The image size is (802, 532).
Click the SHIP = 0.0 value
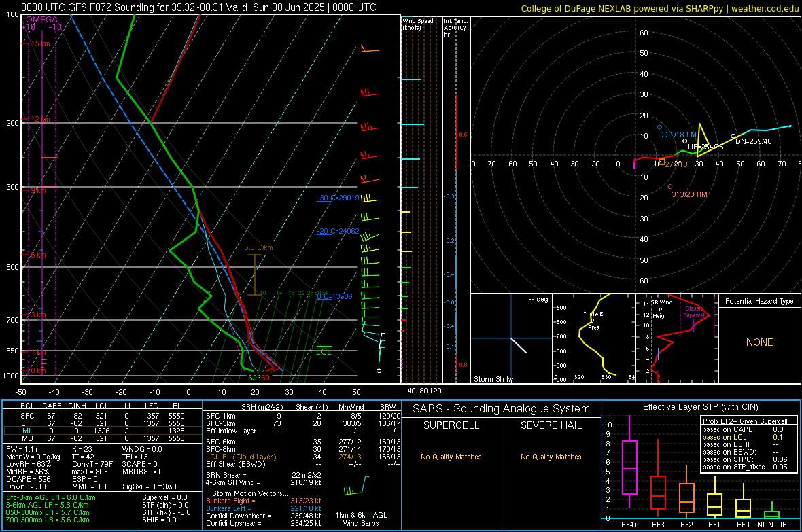[x=159, y=520]
